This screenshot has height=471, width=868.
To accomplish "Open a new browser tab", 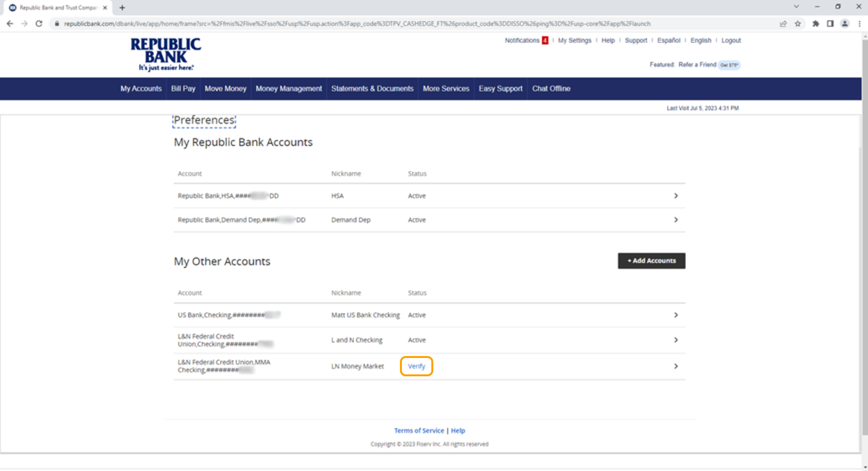I will 122,8.
